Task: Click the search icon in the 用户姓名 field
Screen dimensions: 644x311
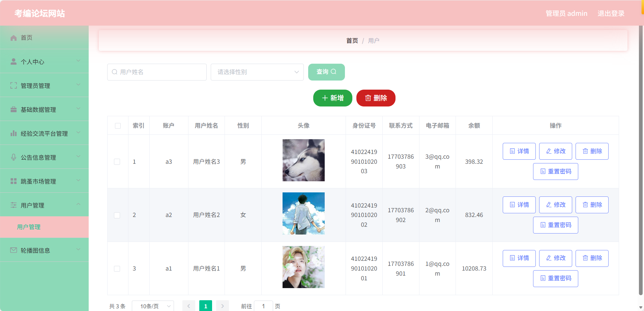Action: 115,72
